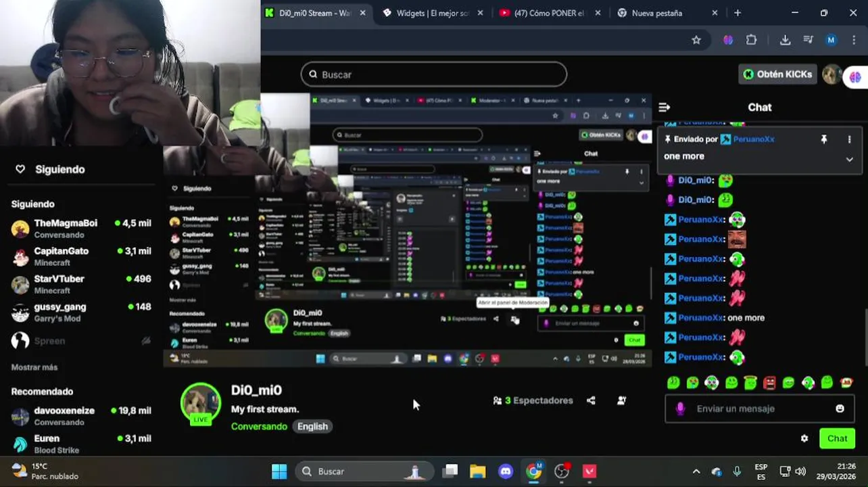The height and width of the screenshot is (487, 868).
Task: Click the Siguiendo heart heading
Action: (51, 169)
